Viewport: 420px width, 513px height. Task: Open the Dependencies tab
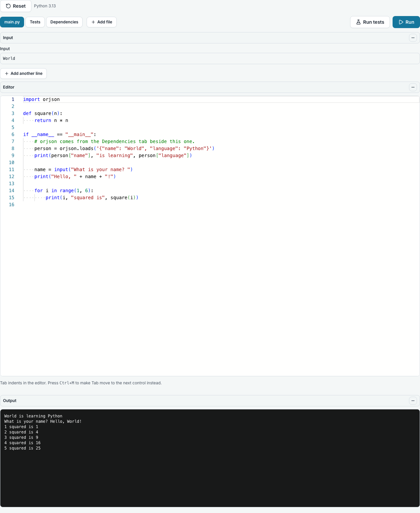pyautogui.click(x=64, y=22)
